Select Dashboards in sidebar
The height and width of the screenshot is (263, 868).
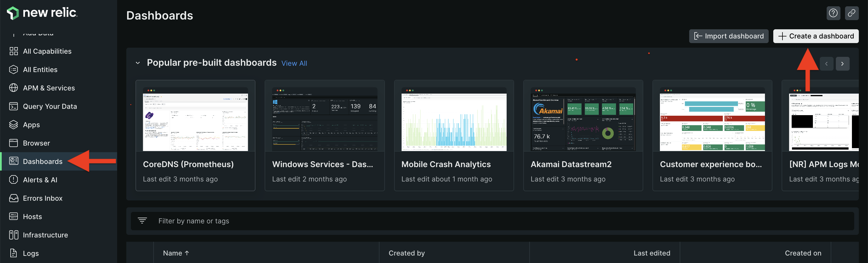pos(43,162)
